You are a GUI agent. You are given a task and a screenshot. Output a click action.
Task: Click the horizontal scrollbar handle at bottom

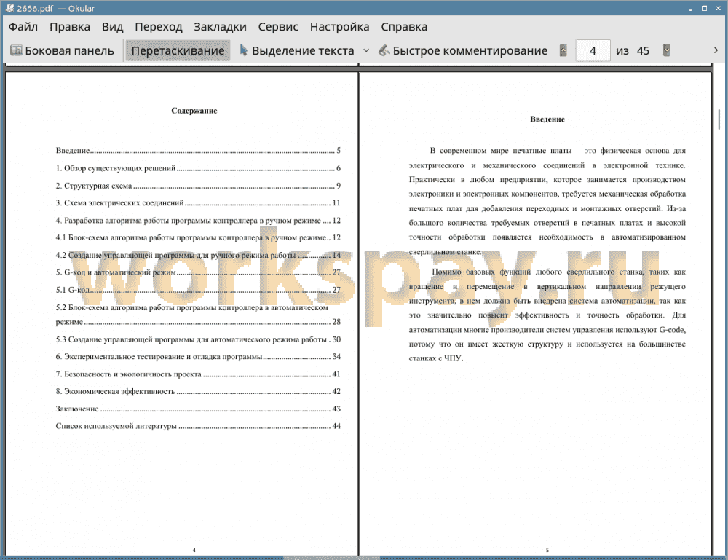coord(331,557)
